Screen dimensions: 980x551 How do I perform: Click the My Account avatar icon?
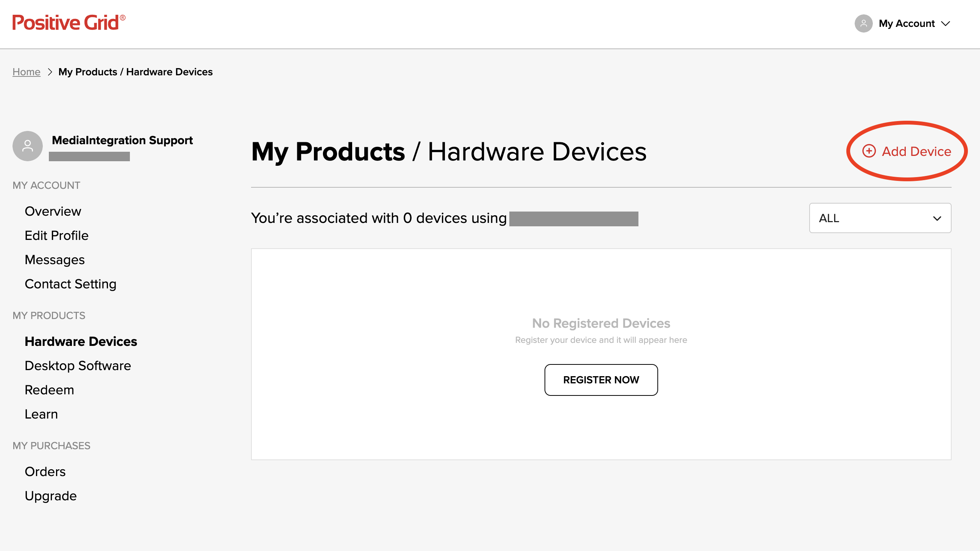point(864,23)
